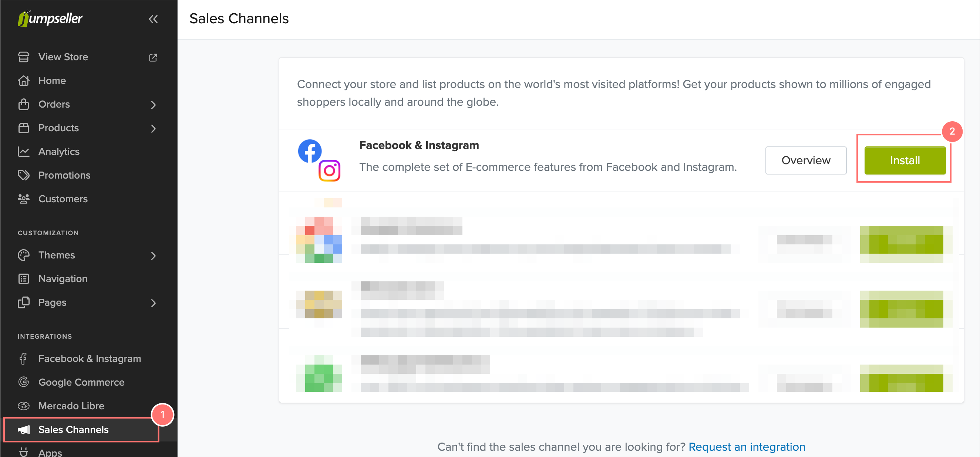
Task: Open Facebook & Instagram sidebar item
Action: tap(90, 359)
